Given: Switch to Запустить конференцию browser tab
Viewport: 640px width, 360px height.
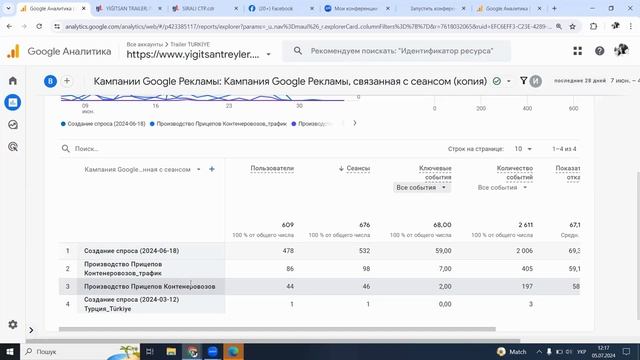Looking at the screenshot, I should [x=433, y=8].
